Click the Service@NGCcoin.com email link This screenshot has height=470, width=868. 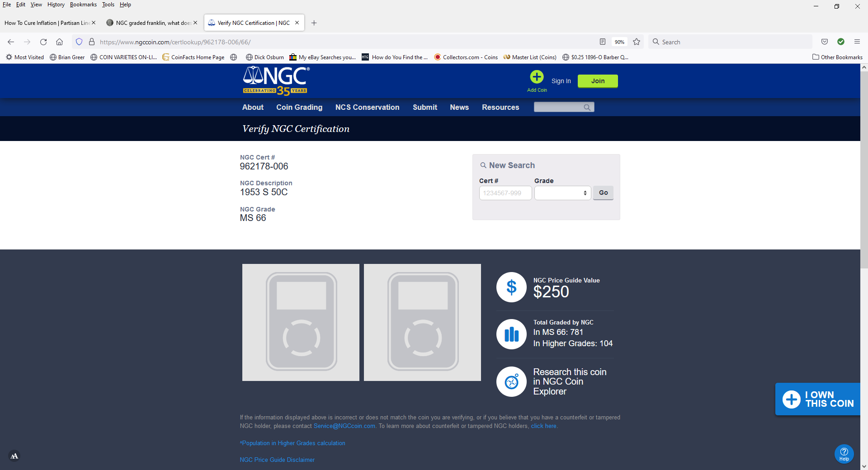pos(344,426)
